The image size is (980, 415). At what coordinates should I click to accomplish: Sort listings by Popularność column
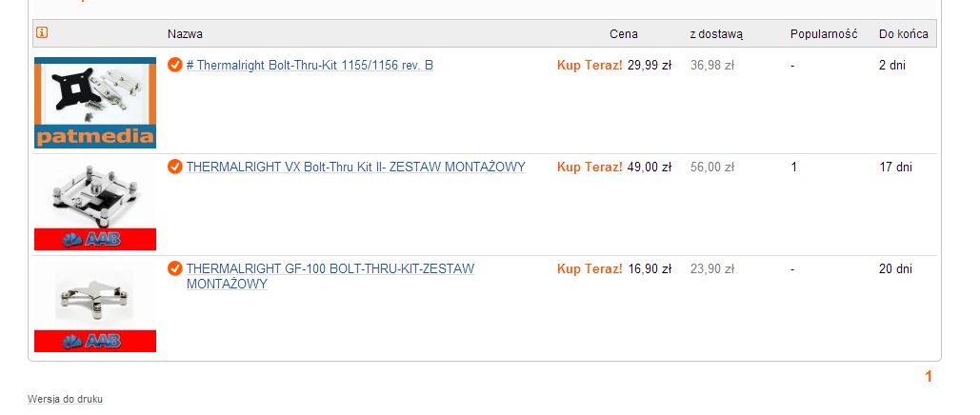824,33
